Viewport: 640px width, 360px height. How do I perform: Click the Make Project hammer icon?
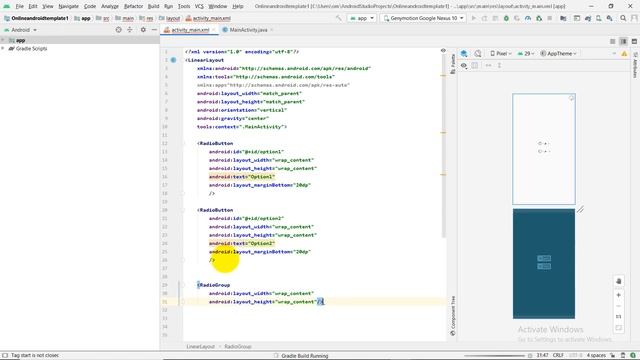(338, 18)
